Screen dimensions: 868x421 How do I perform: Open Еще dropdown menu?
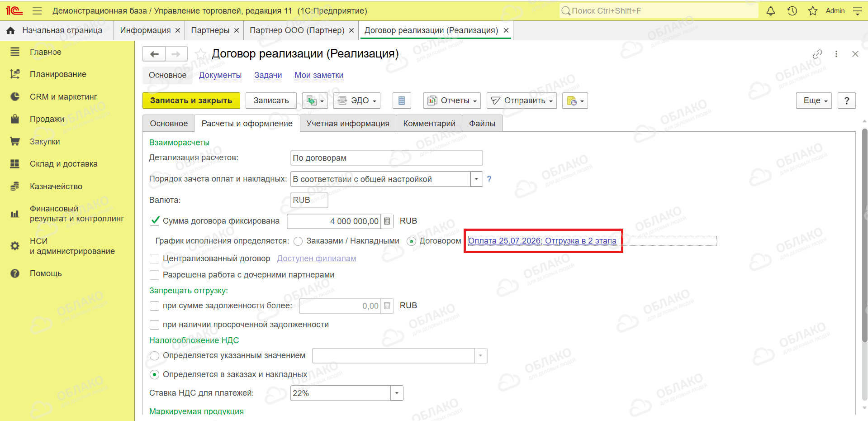(x=814, y=100)
